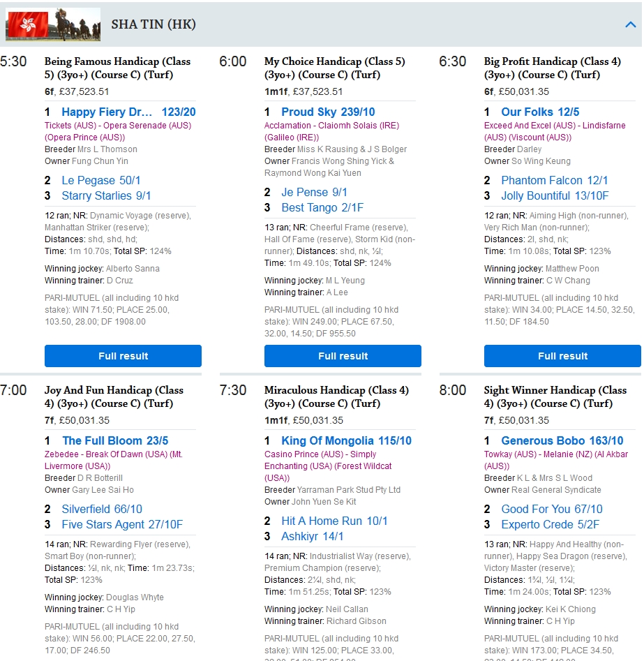Click Starry Starlies third-place link
644x661 pixels.
[96, 195]
